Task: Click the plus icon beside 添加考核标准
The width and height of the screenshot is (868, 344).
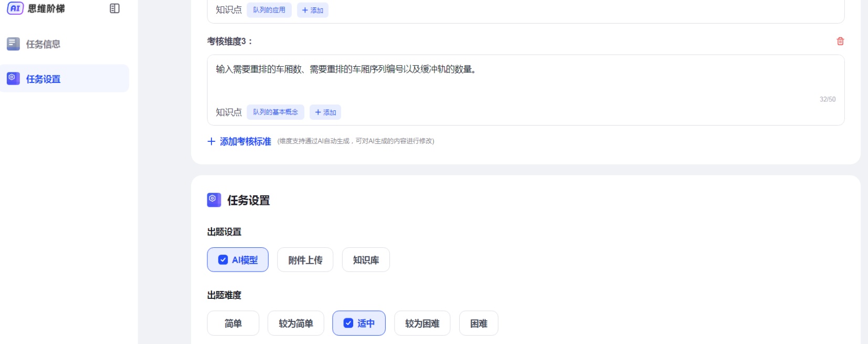Action: (211, 141)
